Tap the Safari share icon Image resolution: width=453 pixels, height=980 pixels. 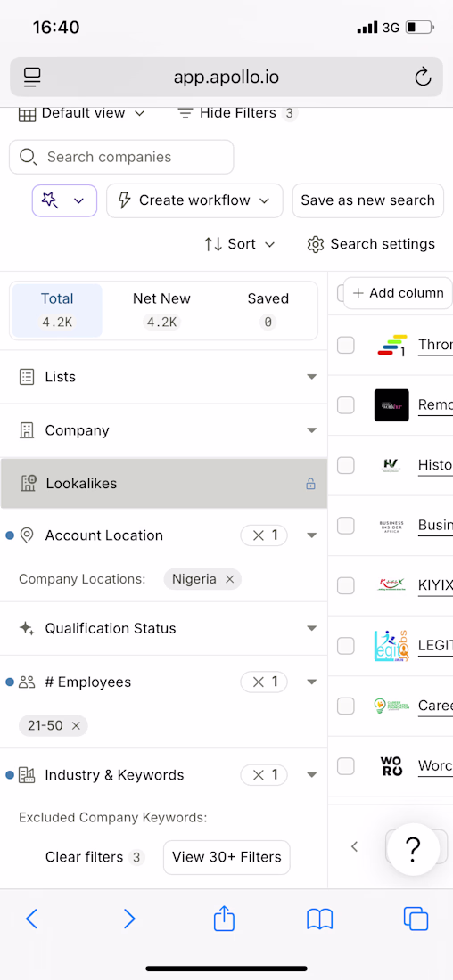tap(224, 919)
